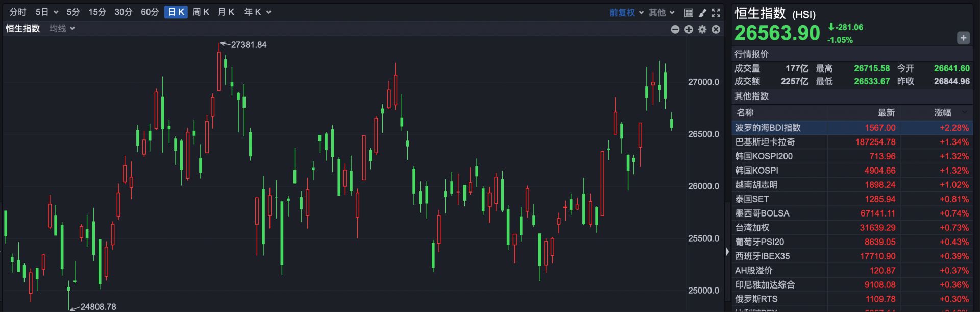Select the drawing brush tool
Screen dimensions: 980x312
click(702, 13)
